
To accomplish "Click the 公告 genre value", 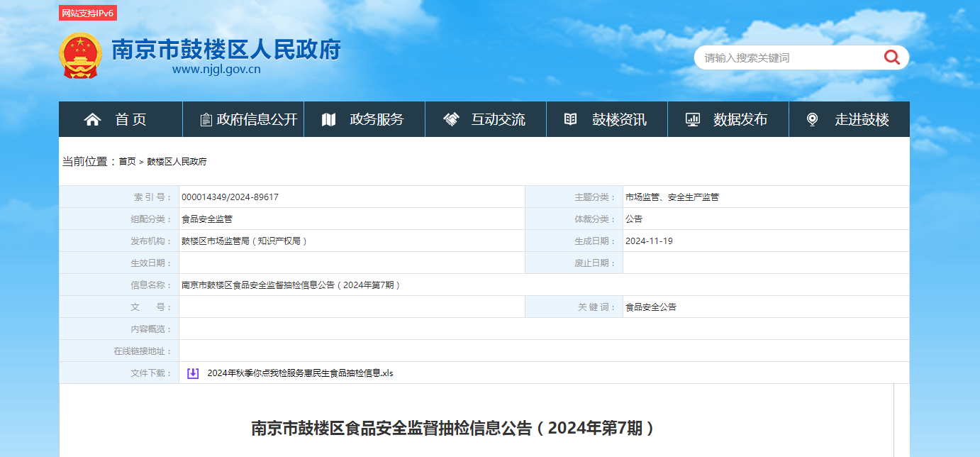I will pyautogui.click(x=634, y=219).
